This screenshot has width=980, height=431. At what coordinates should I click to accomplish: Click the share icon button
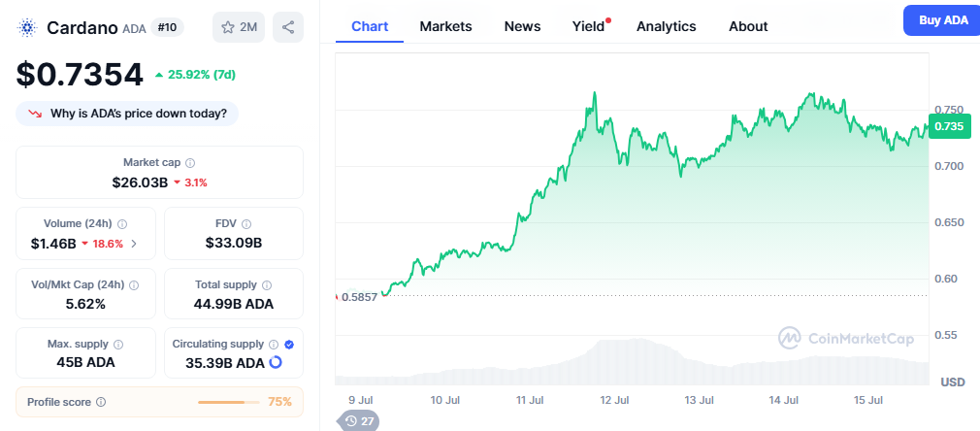[288, 27]
